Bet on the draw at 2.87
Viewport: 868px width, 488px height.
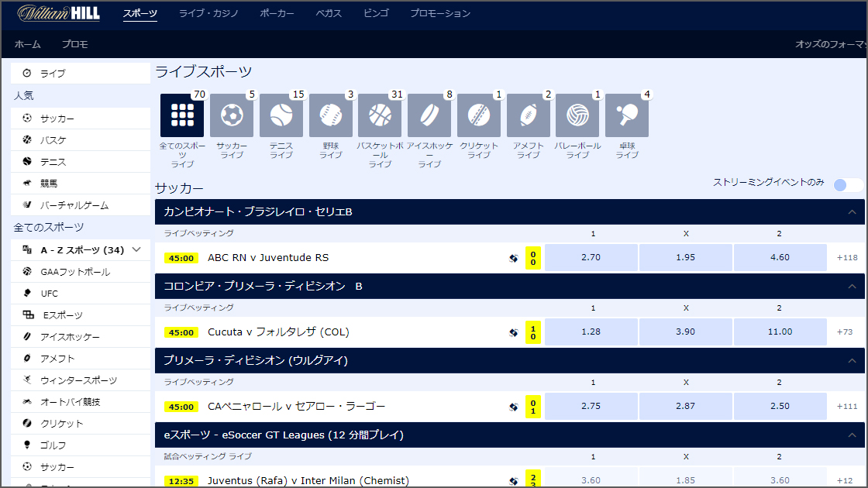[x=686, y=407]
